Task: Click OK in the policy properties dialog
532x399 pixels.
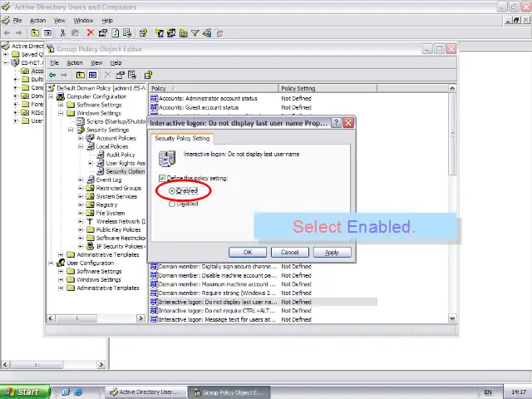Action: [x=248, y=252]
